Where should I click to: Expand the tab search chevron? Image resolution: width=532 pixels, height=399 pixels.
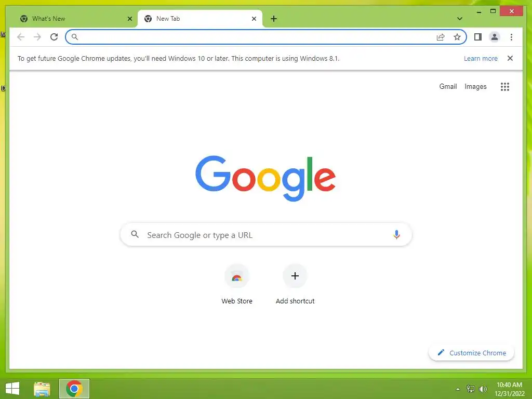pos(459,19)
